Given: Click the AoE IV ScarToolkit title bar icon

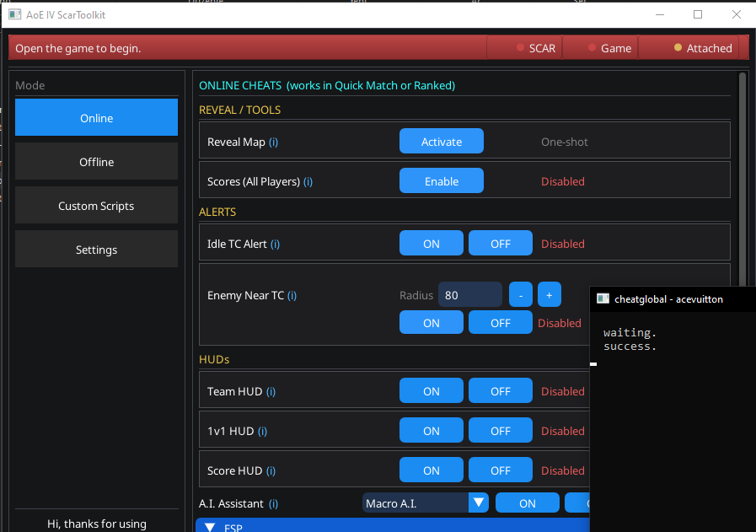Looking at the screenshot, I should [14, 14].
